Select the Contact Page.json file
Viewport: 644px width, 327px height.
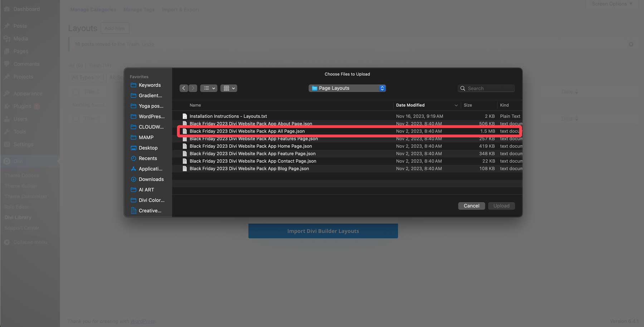(x=347, y=161)
